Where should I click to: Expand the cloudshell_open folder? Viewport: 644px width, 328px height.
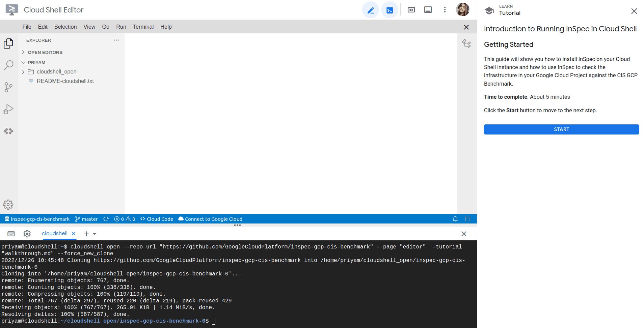coord(72,71)
